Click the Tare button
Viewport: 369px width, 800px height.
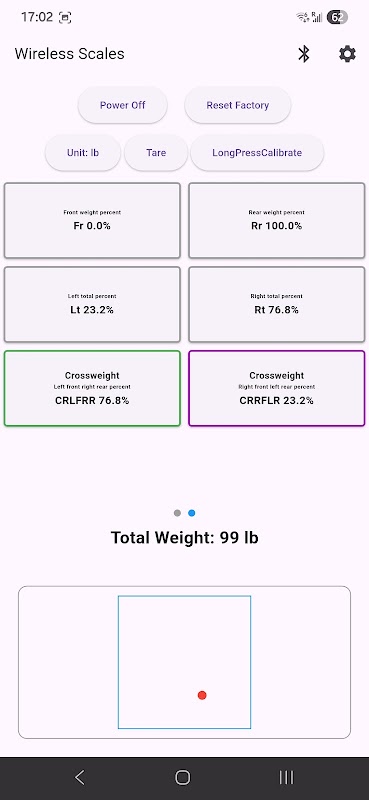pos(156,153)
